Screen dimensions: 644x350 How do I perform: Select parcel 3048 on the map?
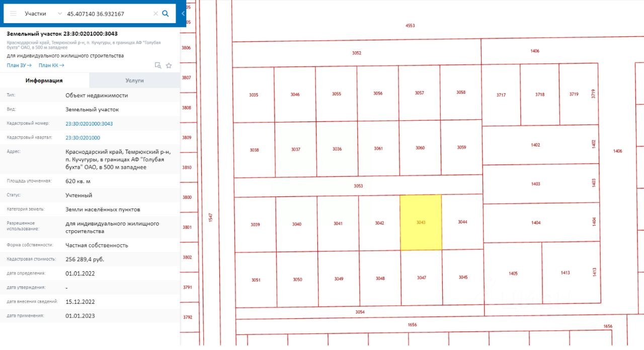380,278
